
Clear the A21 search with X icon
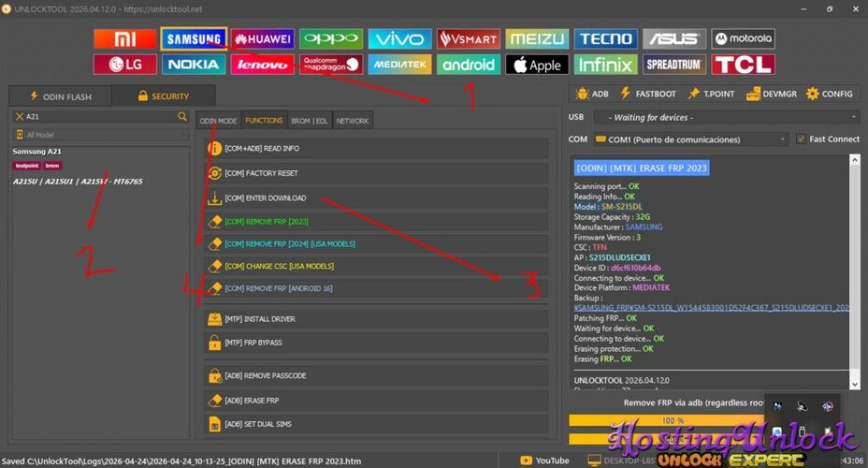point(20,116)
